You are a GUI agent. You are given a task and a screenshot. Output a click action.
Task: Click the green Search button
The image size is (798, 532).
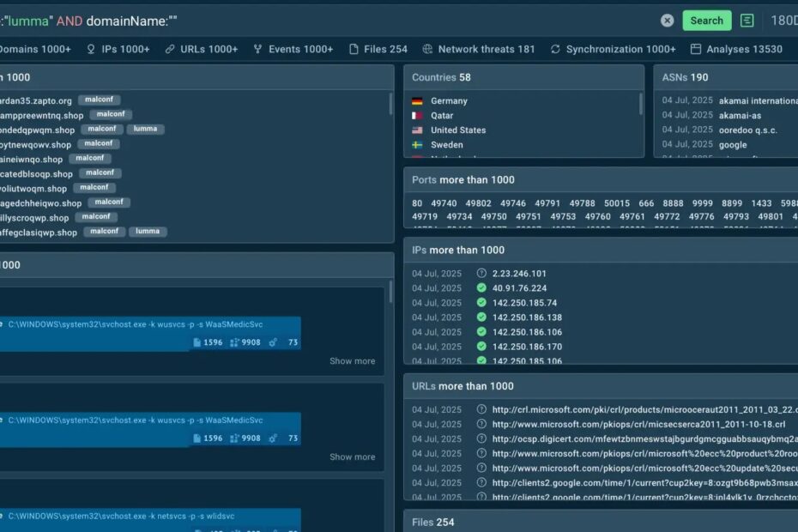(x=706, y=21)
